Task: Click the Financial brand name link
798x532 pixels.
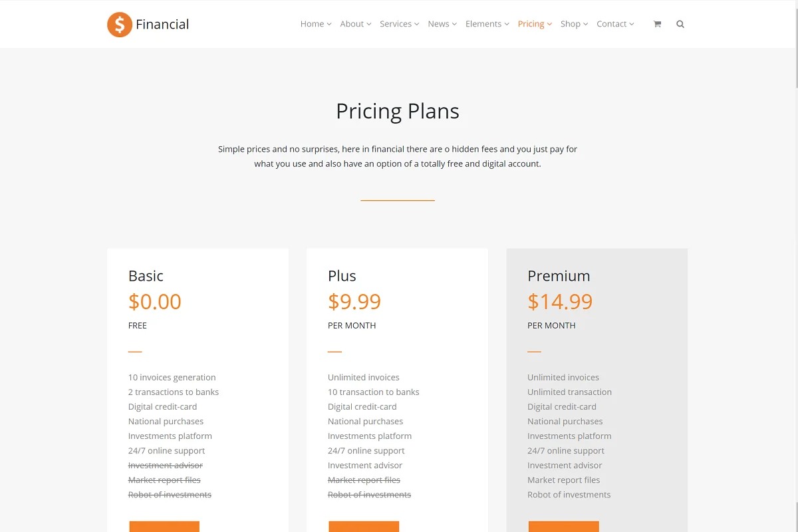Action: [x=162, y=25]
